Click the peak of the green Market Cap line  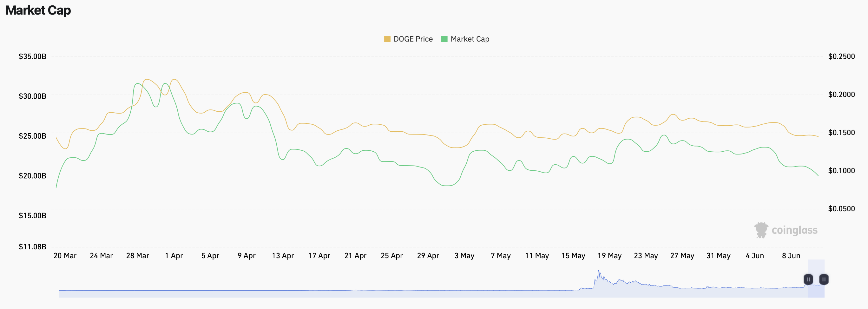point(138,83)
